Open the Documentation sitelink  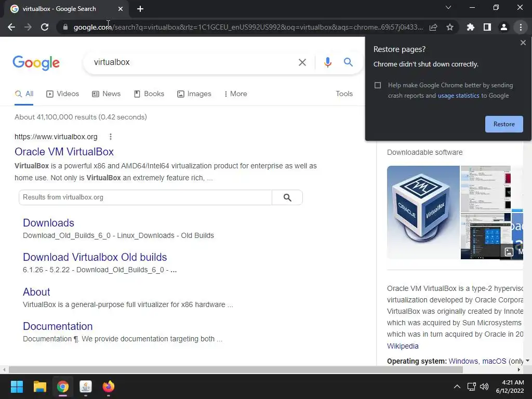point(58,326)
